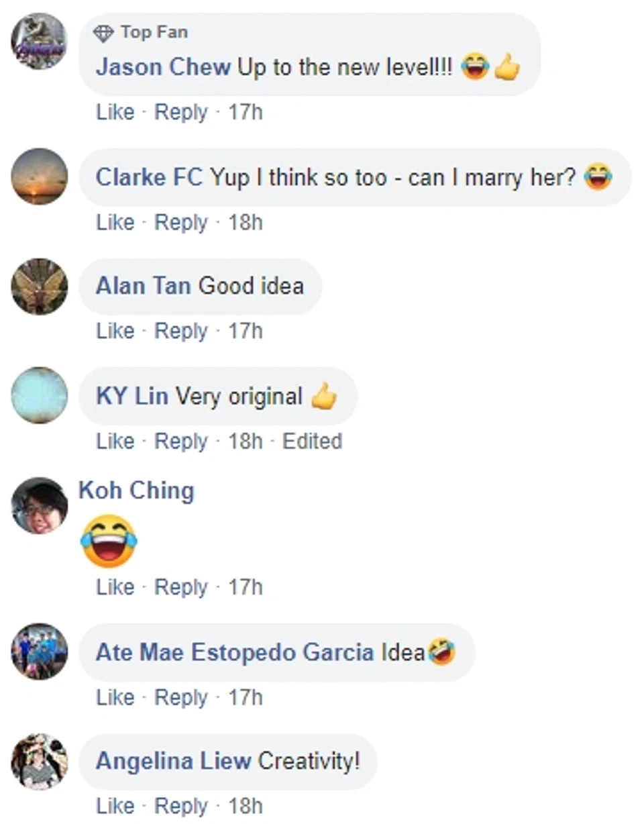The image size is (644, 824).
Task: Visit the Angelina Liew name link
Action: click(x=173, y=761)
